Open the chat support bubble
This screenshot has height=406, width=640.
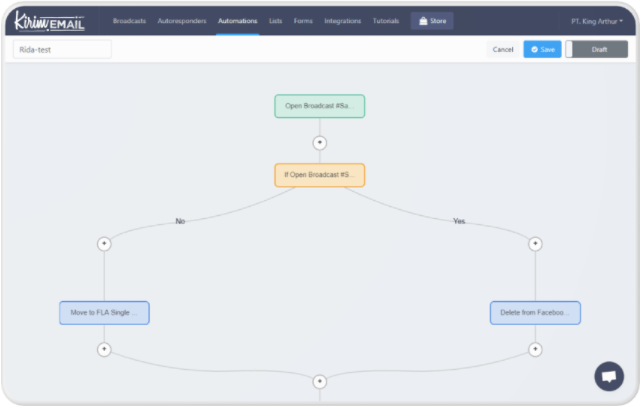[x=608, y=376]
